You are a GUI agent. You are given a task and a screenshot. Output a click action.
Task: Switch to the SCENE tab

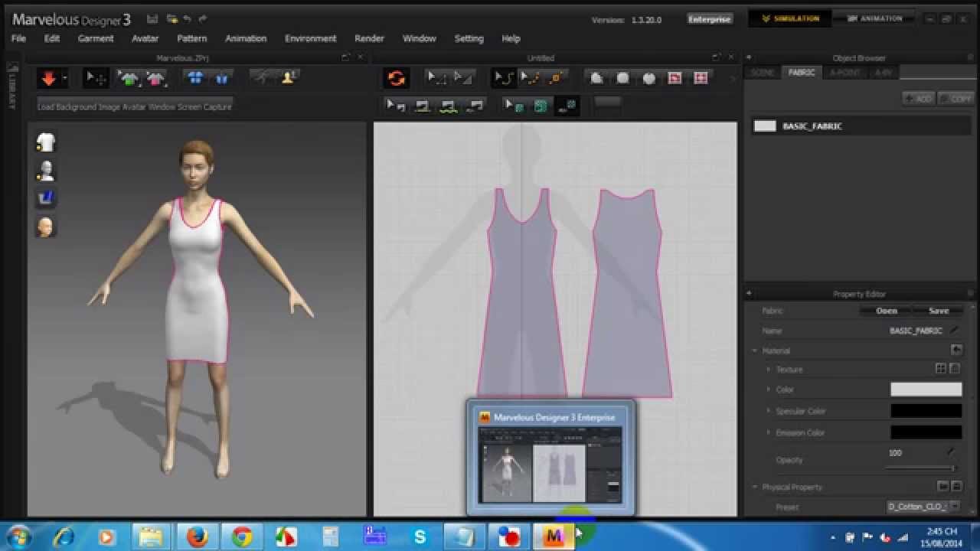click(x=762, y=73)
